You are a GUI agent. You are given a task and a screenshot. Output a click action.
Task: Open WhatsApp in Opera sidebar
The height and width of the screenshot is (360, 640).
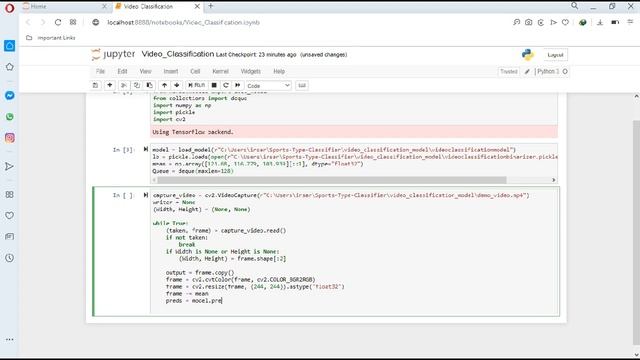coord(9,117)
